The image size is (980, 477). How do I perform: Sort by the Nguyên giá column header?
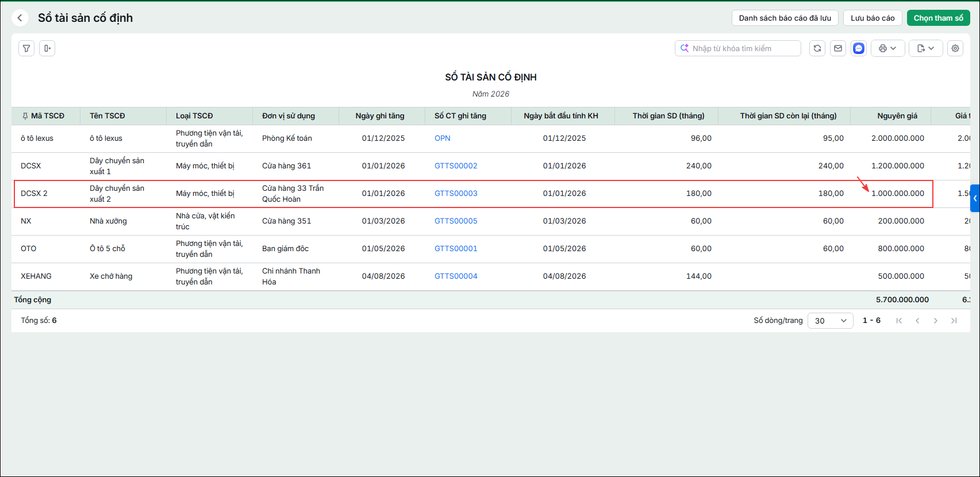pos(897,116)
